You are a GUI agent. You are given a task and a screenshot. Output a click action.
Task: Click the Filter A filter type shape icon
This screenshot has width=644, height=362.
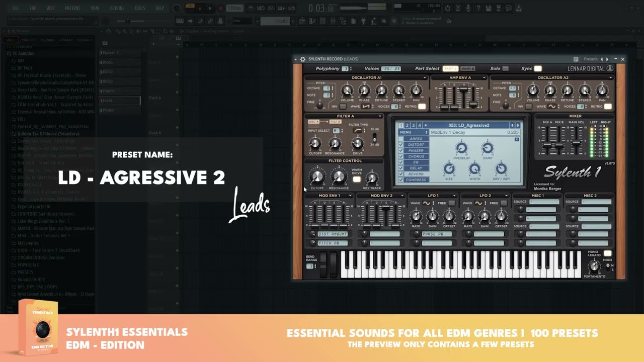point(358,130)
